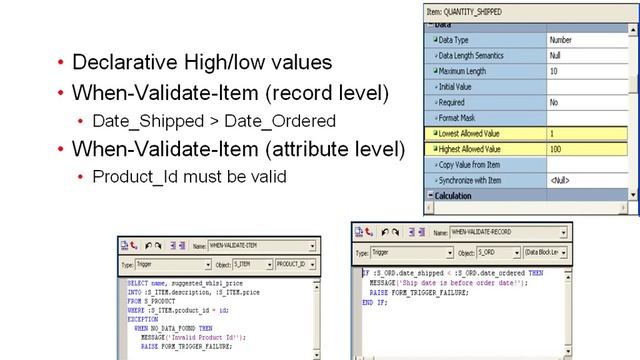
Task: Click Maximum Length value field showing 10
Action: (587, 71)
